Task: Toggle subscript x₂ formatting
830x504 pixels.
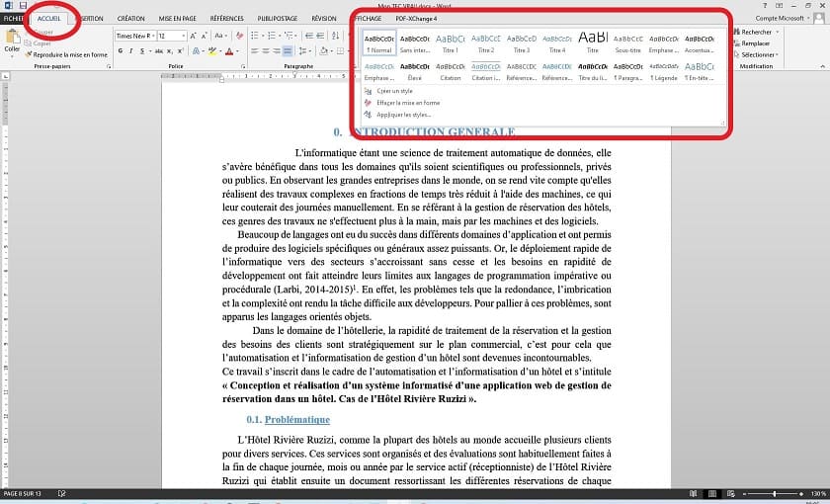Action: (170, 50)
